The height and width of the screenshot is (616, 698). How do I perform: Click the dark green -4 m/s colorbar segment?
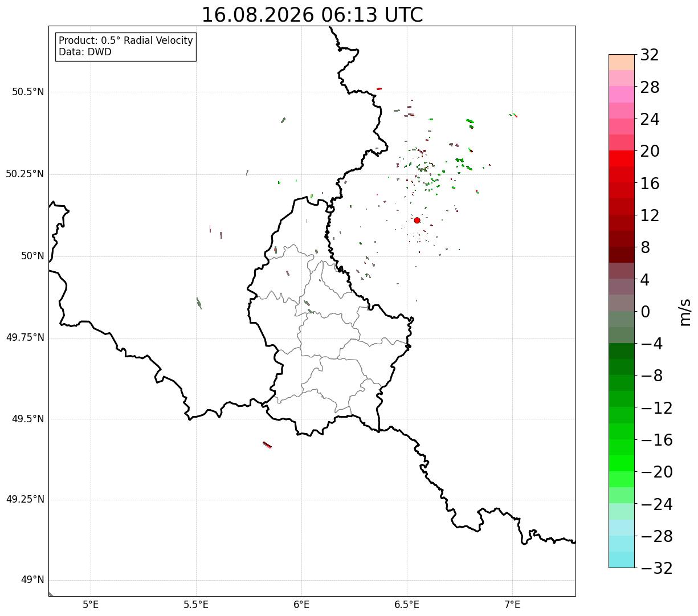tap(621, 351)
